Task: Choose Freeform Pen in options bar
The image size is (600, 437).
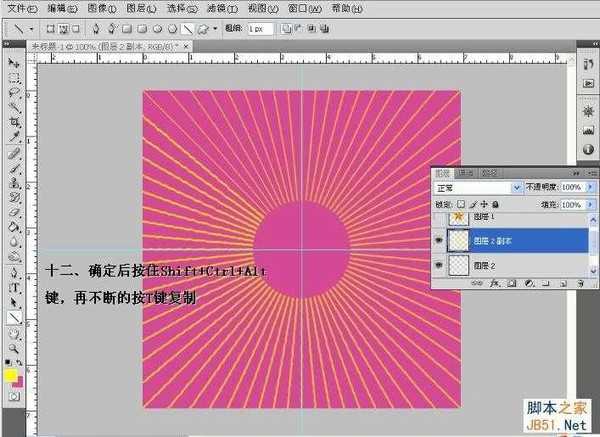Action: click(112, 29)
